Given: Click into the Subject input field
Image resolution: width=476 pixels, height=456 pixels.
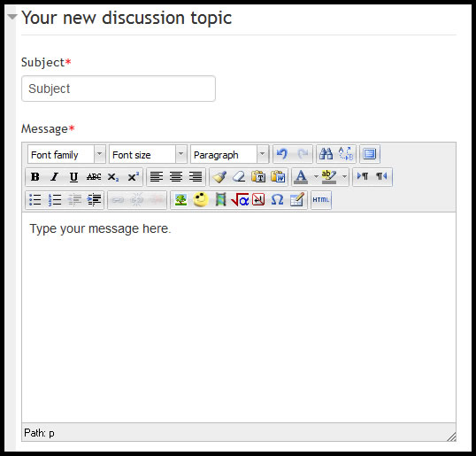Looking at the screenshot, I should pos(119,89).
